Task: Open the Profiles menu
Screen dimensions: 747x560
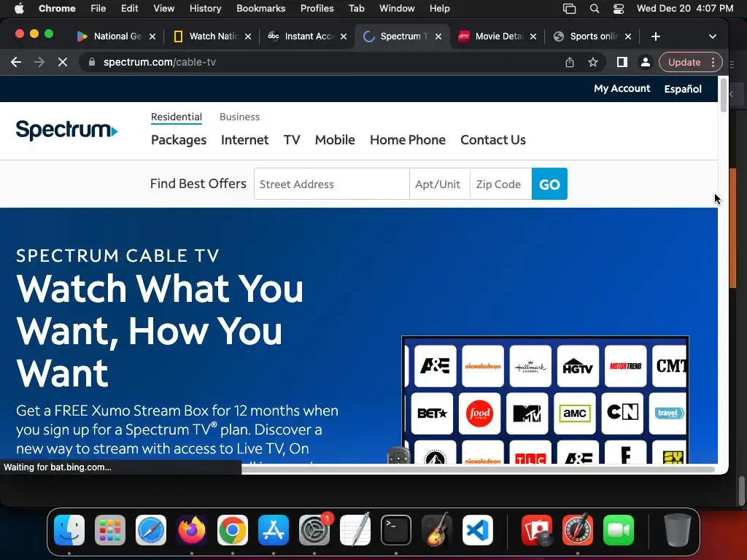Action: [x=317, y=9]
